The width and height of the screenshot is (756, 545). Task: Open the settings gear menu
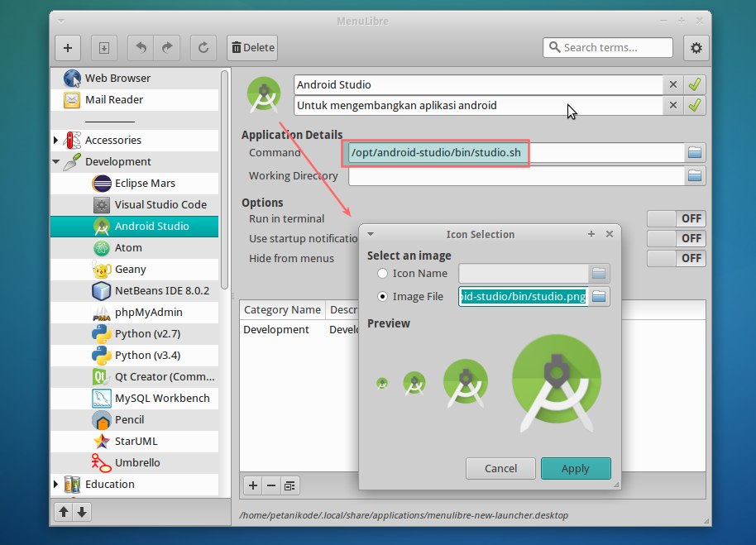click(696, 48)
